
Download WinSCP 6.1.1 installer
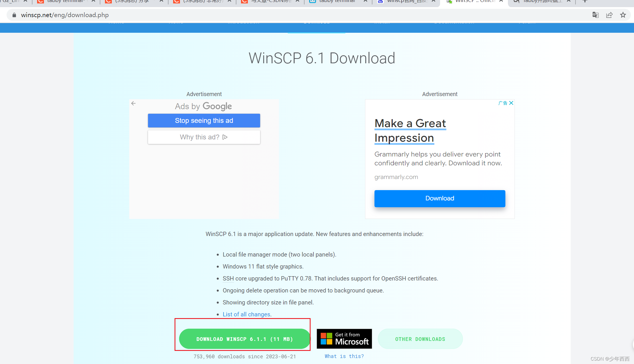tap(244, 339)
